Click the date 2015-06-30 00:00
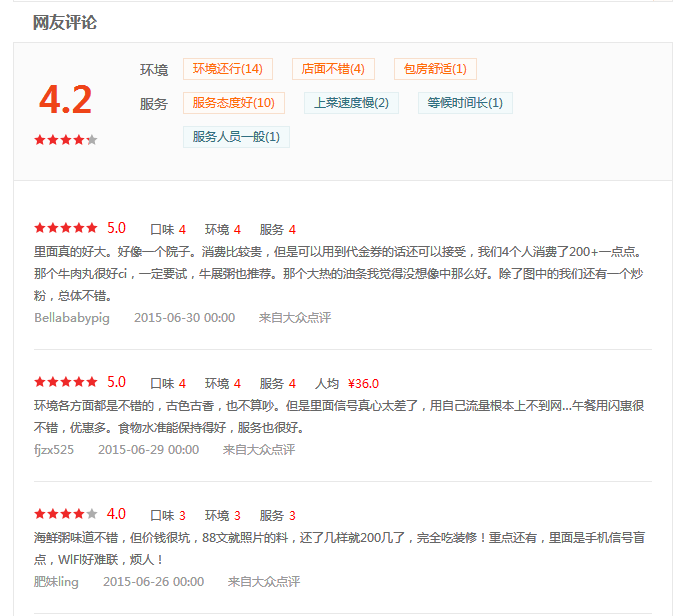688x616 pixels. [184, 317]
